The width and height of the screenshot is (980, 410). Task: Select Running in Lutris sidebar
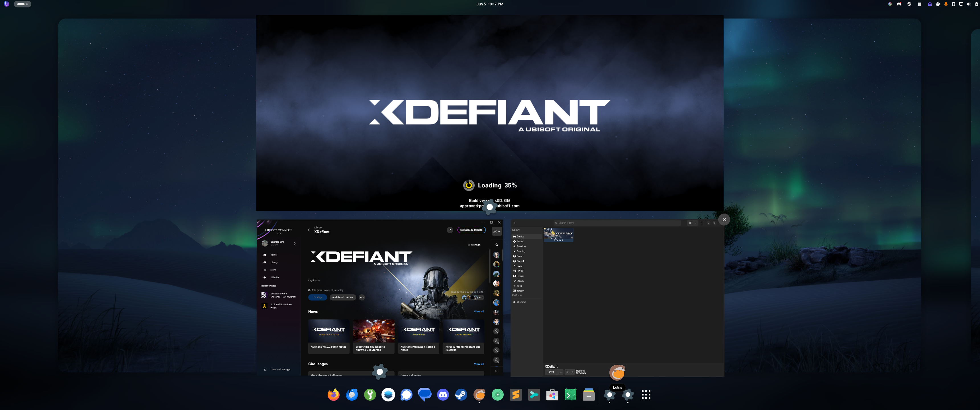(520, 251)
